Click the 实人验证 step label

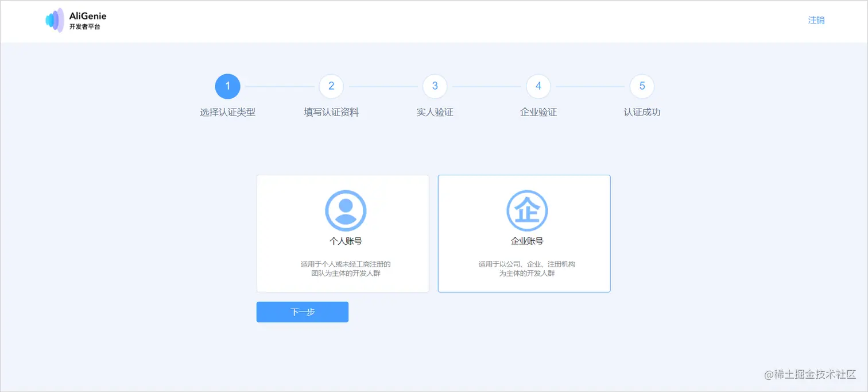(x=435, y=112)
